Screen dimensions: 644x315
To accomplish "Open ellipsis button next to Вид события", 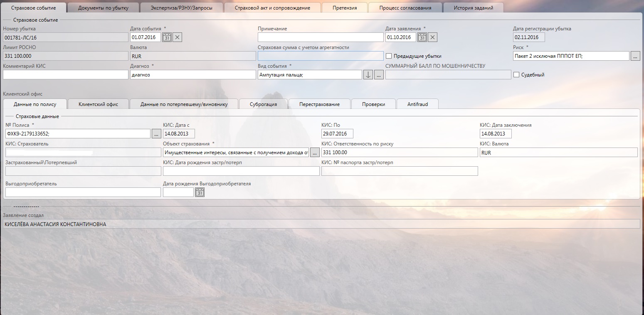I will [378, 75].
